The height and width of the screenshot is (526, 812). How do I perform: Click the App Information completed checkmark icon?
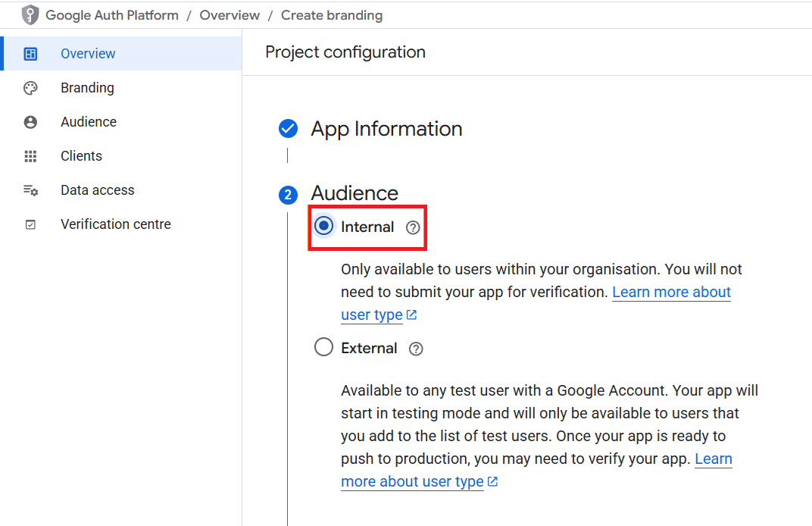click(288, 129)
